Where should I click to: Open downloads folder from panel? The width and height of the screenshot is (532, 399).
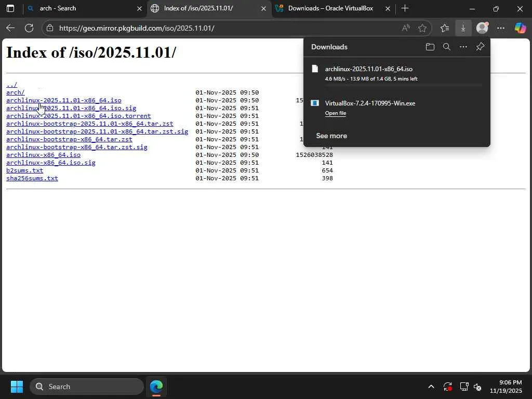coord(430,47)
